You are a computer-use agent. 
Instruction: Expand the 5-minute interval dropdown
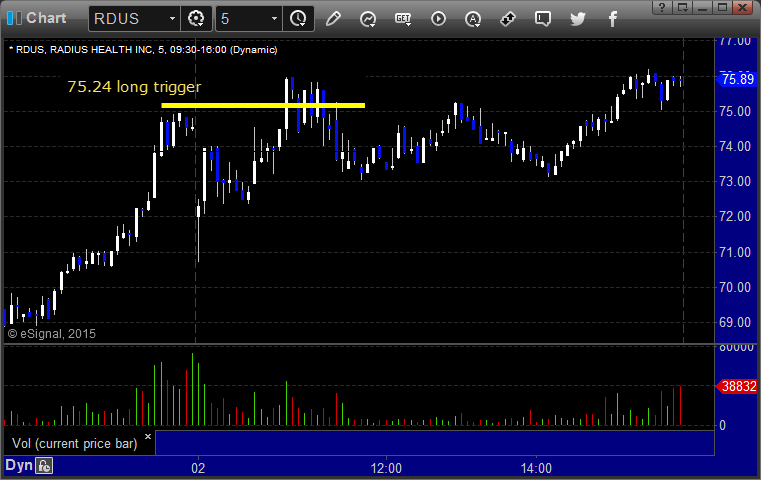point(274,19)
